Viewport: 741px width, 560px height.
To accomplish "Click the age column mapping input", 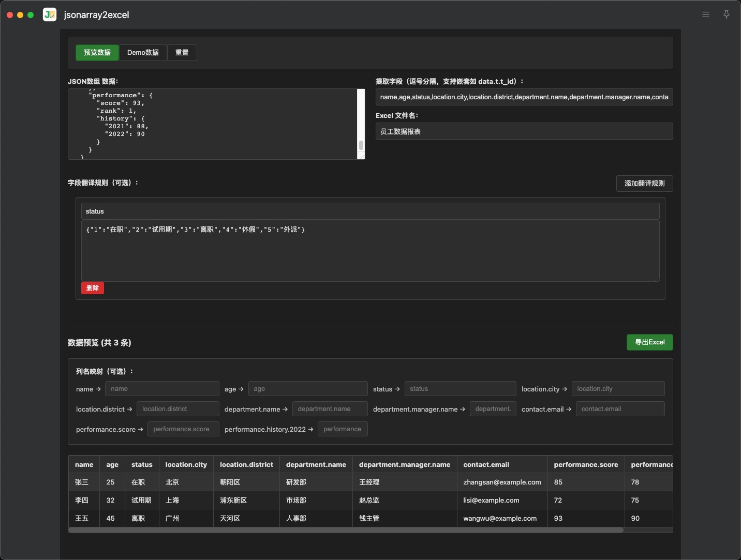I will click(308, 388).
